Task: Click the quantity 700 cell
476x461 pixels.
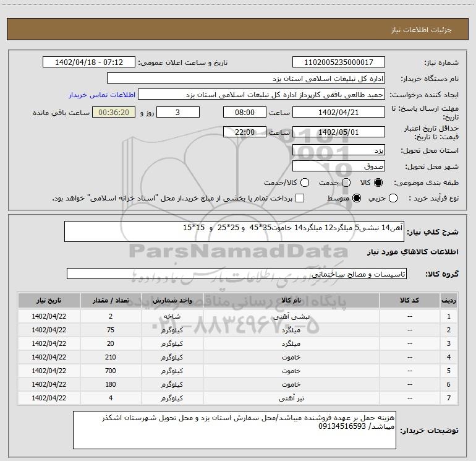Action: (111, 371)
